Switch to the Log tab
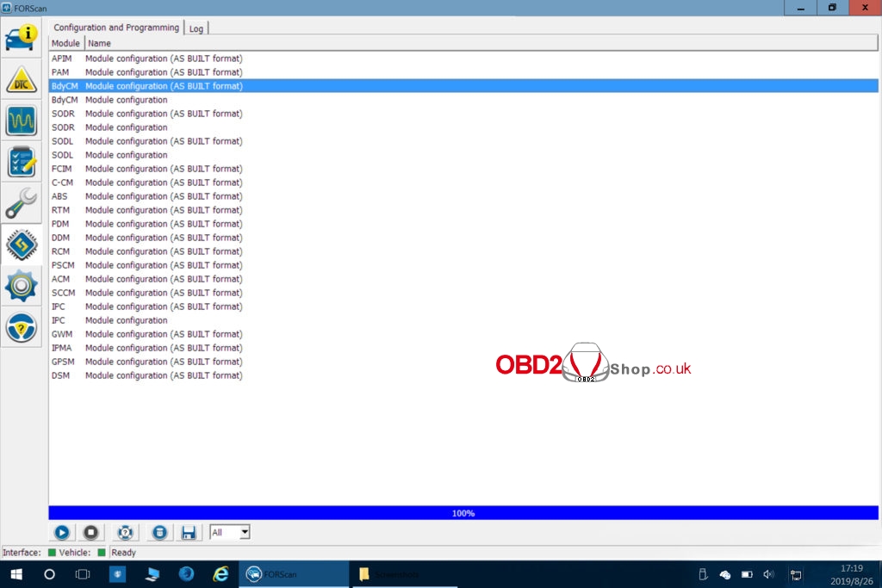882x588 pixels. click(x=196, y=28)
